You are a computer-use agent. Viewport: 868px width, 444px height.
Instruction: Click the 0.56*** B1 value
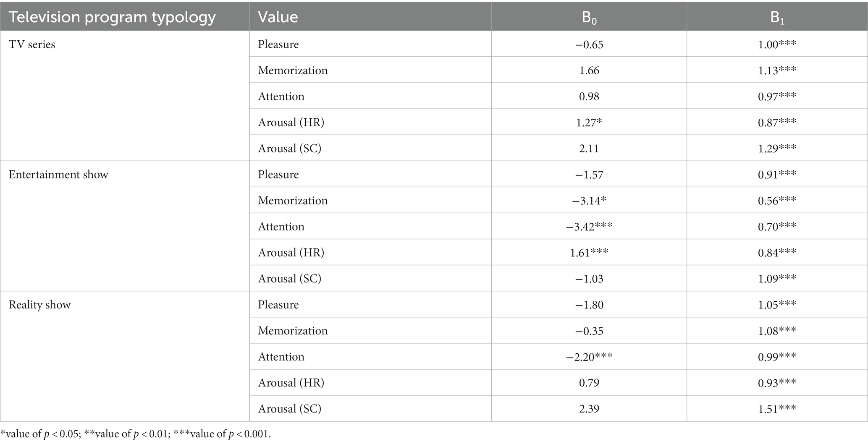[777, 201]
